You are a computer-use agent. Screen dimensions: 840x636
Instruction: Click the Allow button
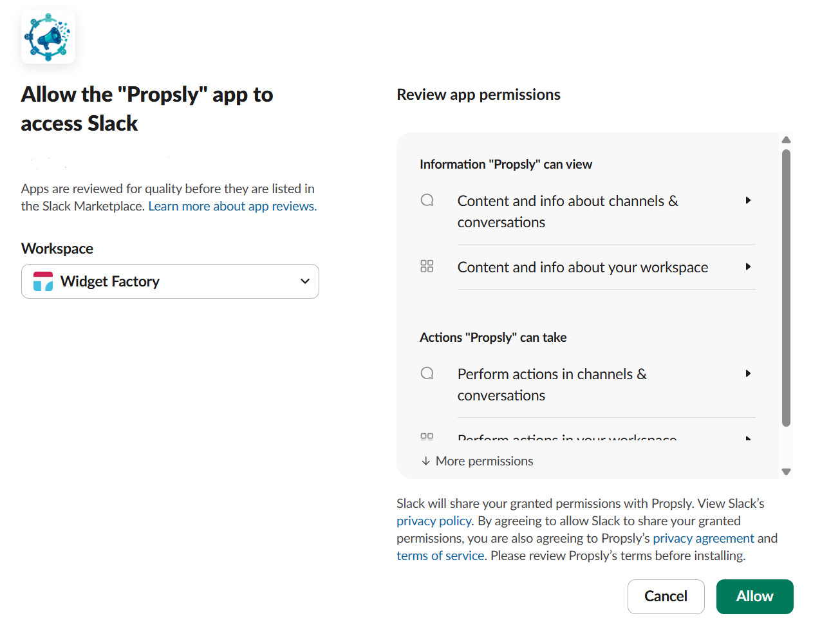tap(754, 596)
